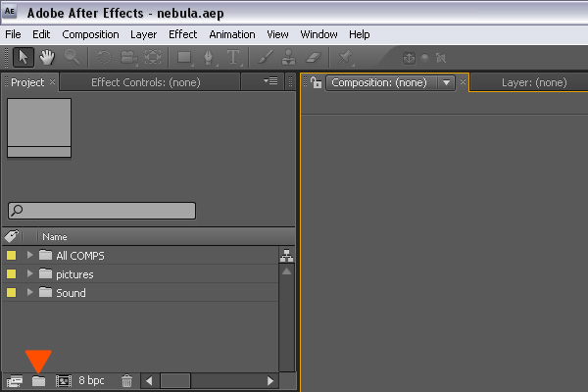Click the View Axis Mode icon
This screenshot has height=392, width=588.
441,58
